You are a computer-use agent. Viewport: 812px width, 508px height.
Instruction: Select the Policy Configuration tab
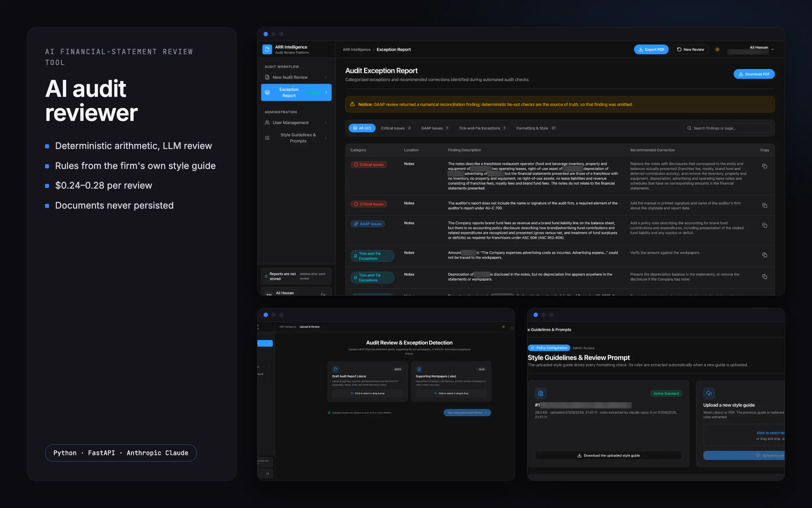coord(549,348)
